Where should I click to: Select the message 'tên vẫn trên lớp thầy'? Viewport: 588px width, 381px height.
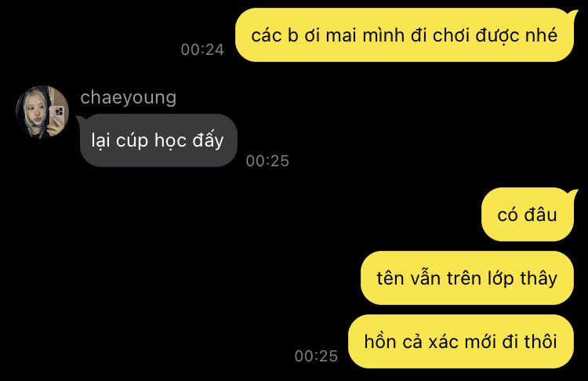tap(467, 278)
